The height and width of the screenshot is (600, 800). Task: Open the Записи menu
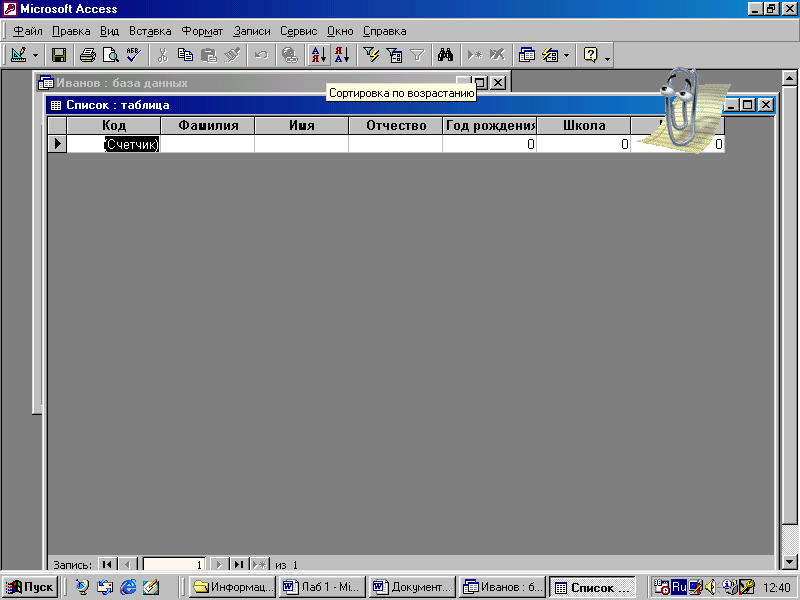click(x=252, y=31)
